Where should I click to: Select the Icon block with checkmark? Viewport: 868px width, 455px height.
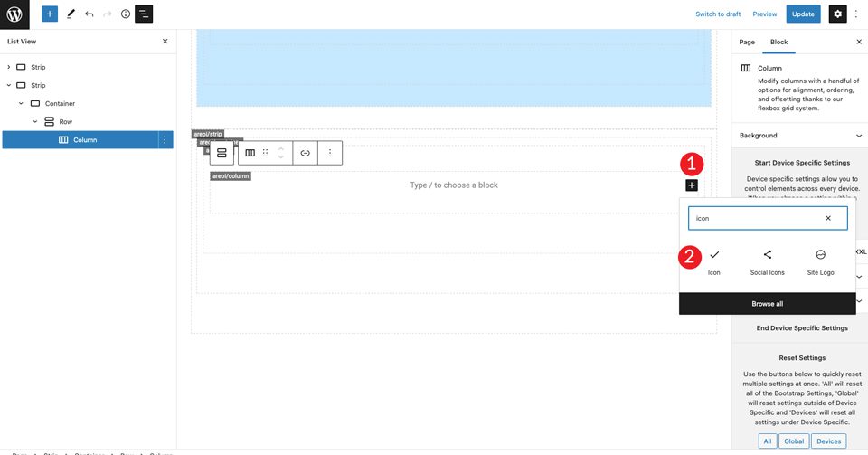(x=714, y=261)
